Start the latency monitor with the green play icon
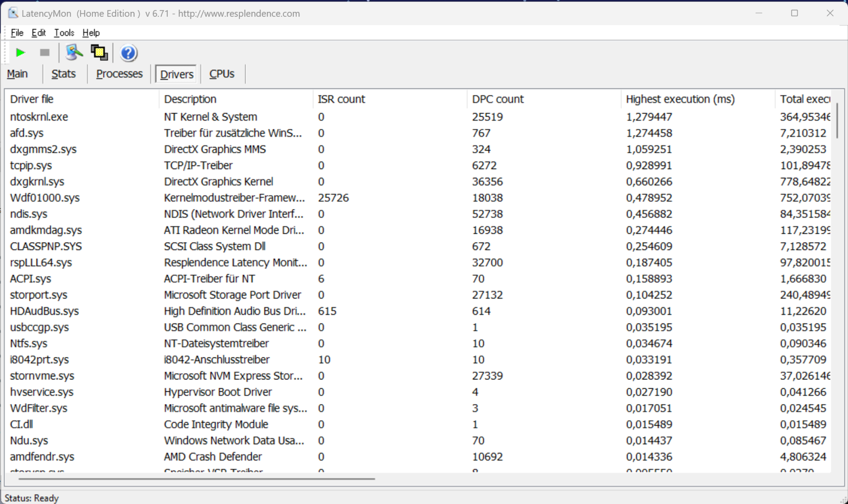The image size is (848, 504). coord(20,53)
